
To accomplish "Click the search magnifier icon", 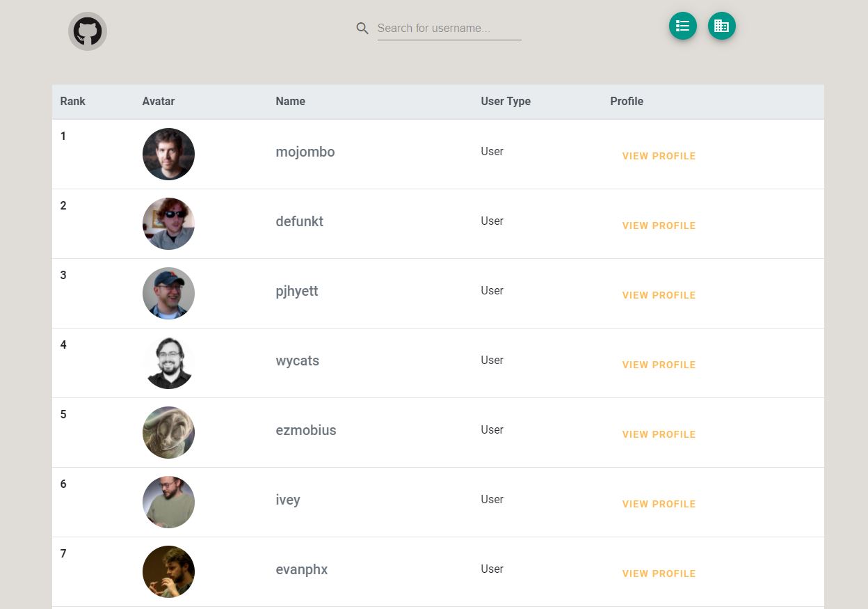I will point(362,29).
